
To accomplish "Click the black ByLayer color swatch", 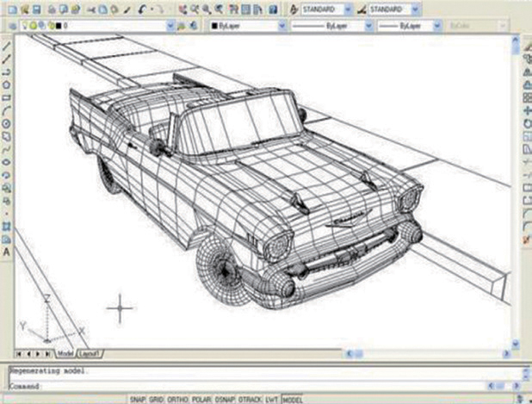I will coord(214,27).
